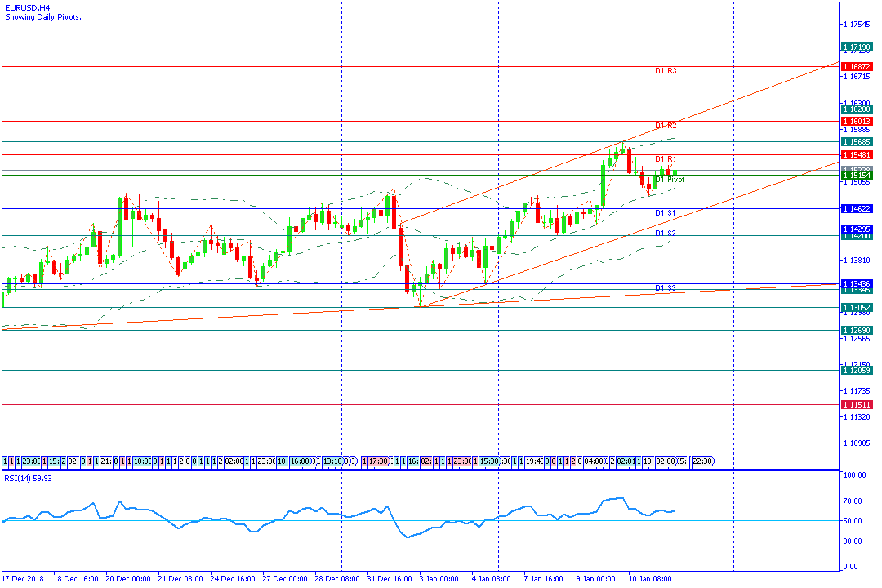Select the blue 1.14295 price tag

857,229
